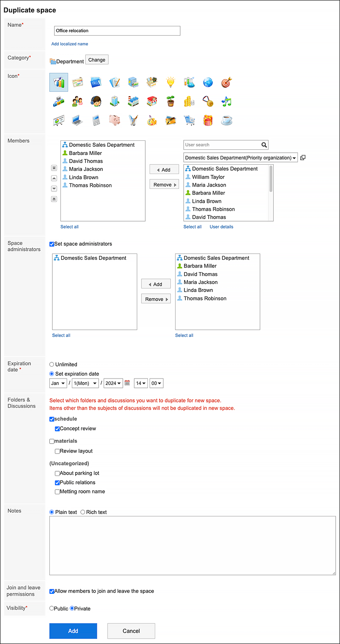Screen dimensions: 340x644
Task: Click the organization selection popup icon
Action: [303, 157]
